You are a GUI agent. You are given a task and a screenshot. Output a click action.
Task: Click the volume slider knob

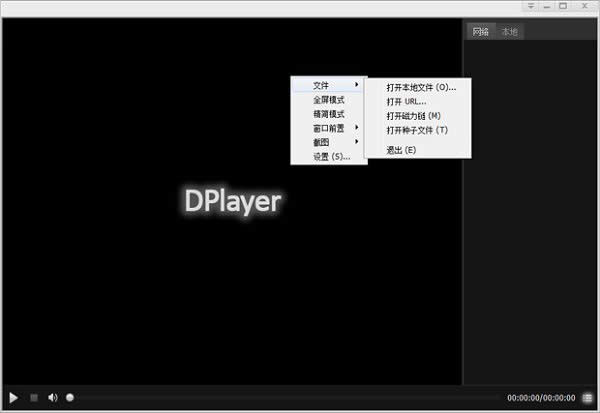pos(70,398)
